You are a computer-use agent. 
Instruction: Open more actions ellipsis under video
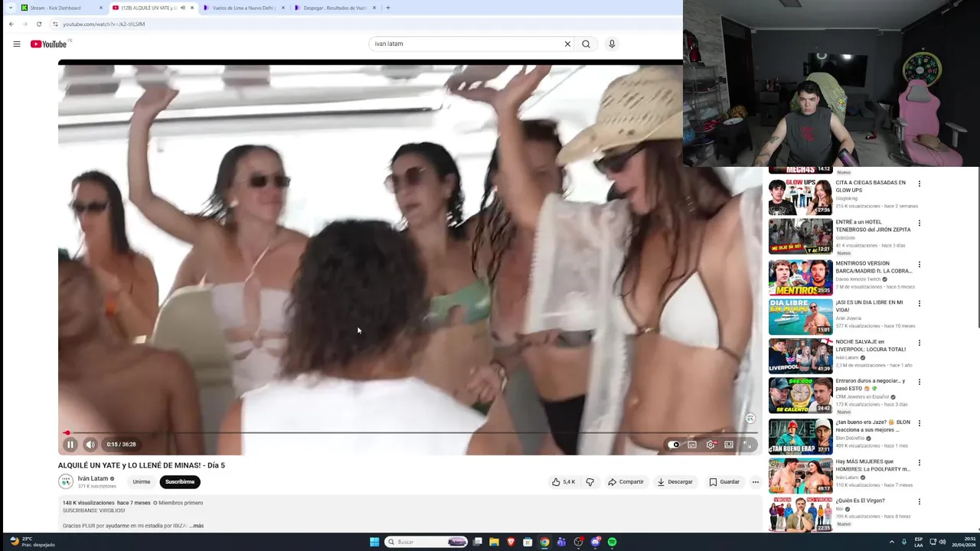tap(755, 482)
